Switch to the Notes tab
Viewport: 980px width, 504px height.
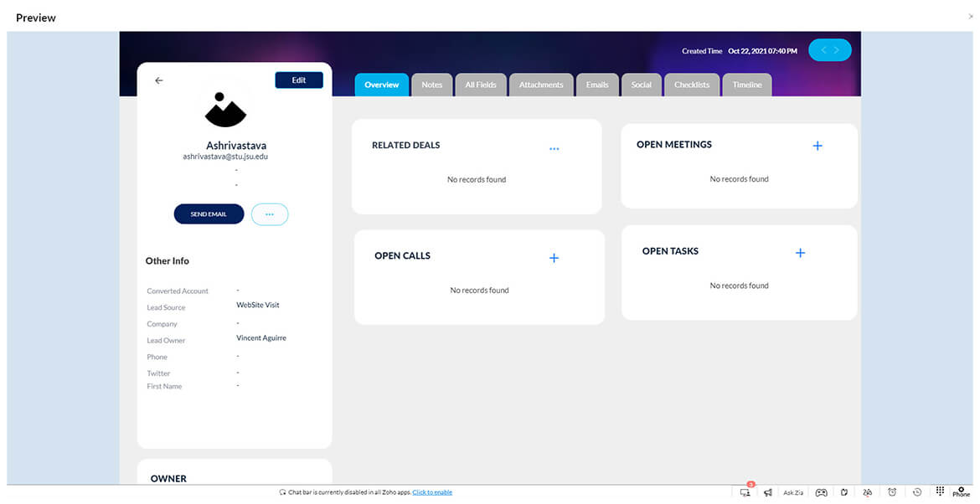click(x=432, y=85)
